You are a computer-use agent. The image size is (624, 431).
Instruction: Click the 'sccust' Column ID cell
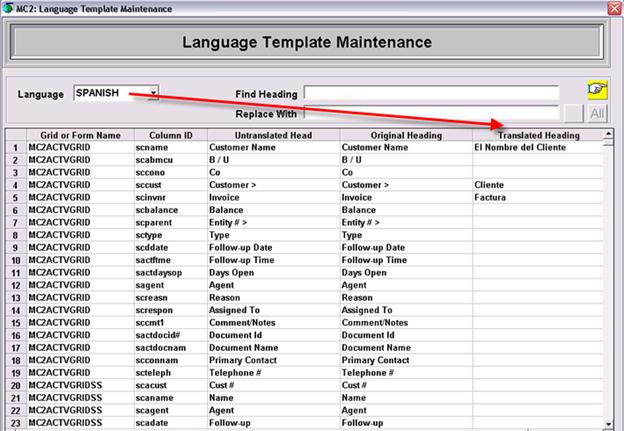click(x=171, y=185)
